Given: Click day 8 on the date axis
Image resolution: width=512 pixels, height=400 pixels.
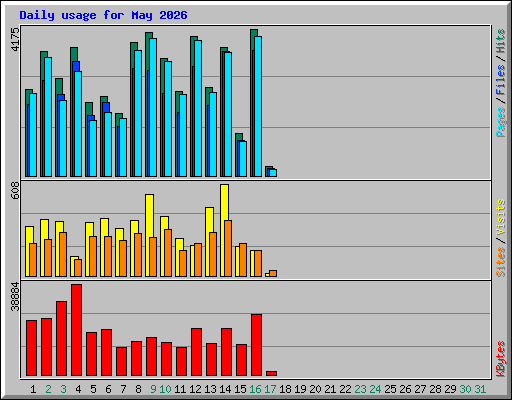Looking at the screenshot, I should point(138,389).
